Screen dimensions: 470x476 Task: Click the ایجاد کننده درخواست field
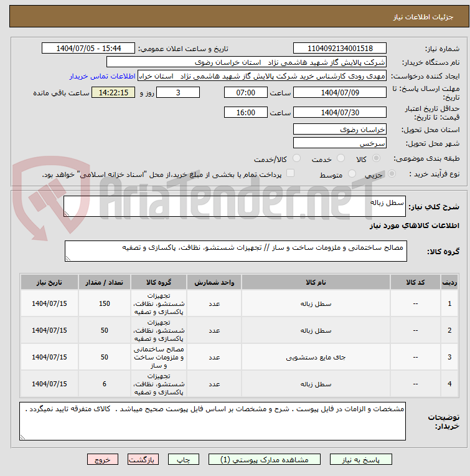[262, 76]
